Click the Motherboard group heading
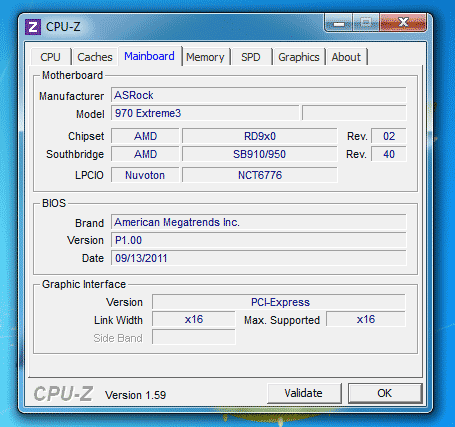Screen dimensions: 455x427 click(72, 75)
